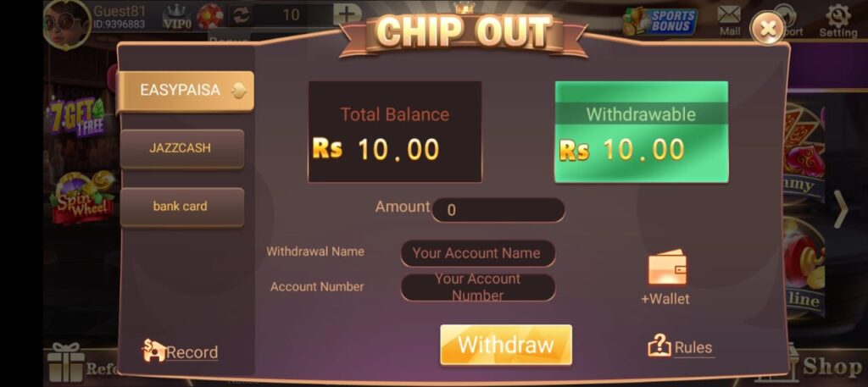Expand the next games arrow chevron
The width and height of the screenshot is (868, 387).
click(841, 209)
